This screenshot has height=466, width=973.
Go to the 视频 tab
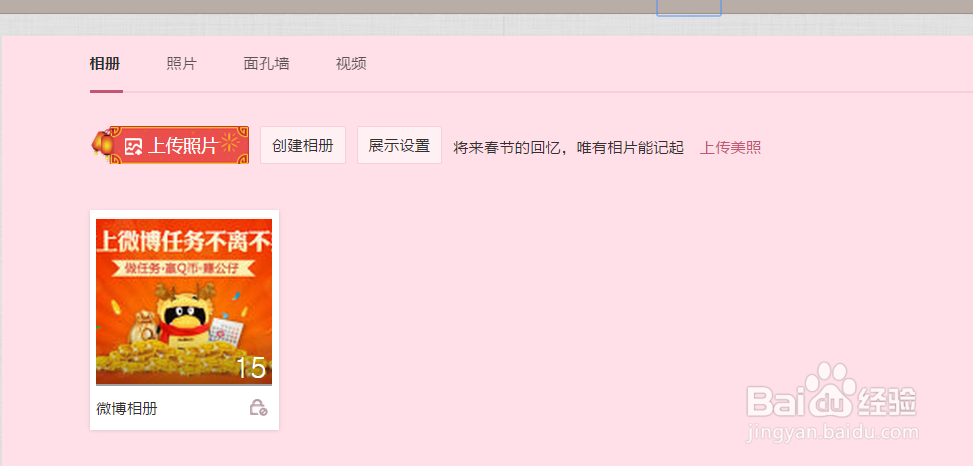pos(351,63)
